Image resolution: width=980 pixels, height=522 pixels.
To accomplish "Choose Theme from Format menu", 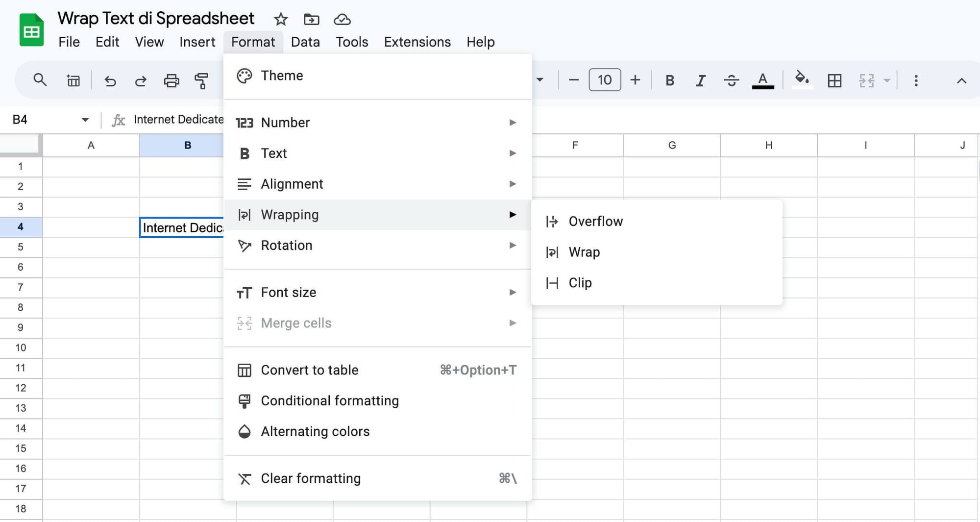I will [377, 75].
